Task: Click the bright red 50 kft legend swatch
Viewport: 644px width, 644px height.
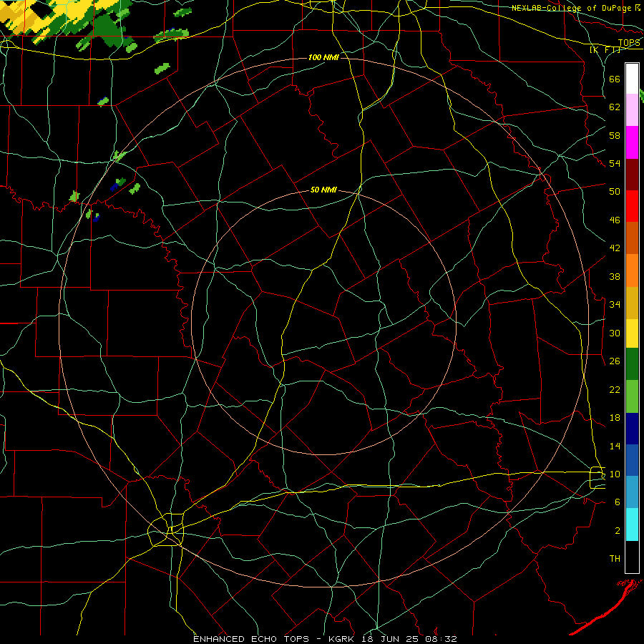Action: (632, 206)
